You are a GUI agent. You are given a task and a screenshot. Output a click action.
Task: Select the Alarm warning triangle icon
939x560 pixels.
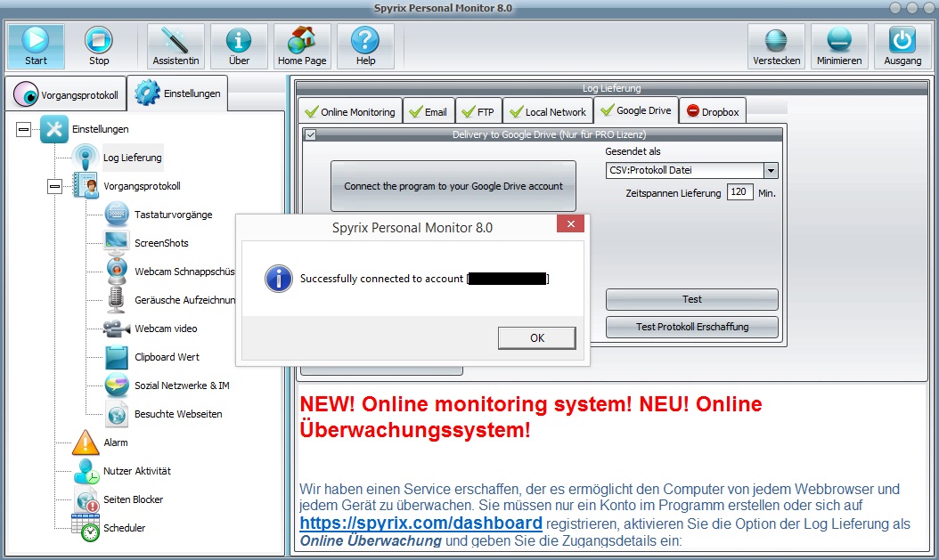(85, 442)
